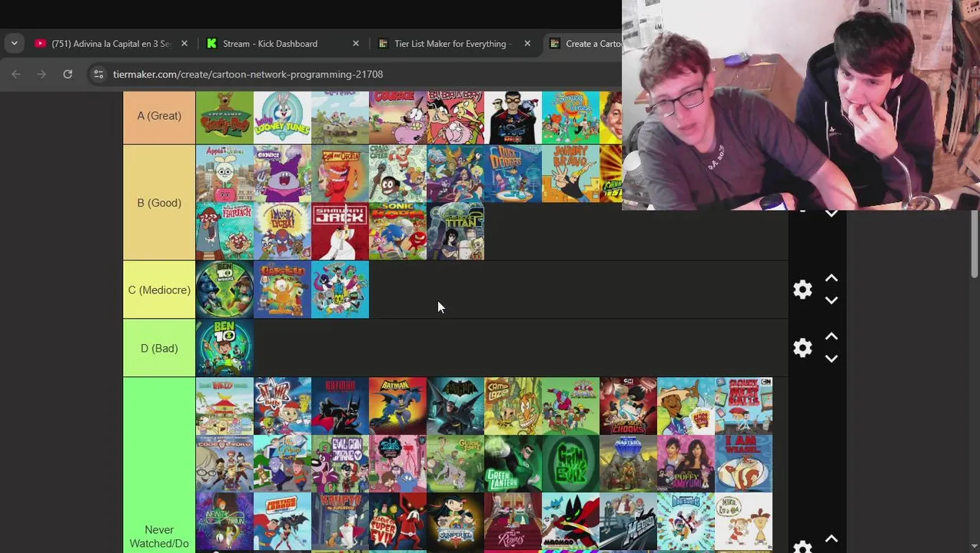The width and height of the screenshot is (980, 553).
Task: Select the Green Lantern thumbnail
Action: click(513, 463)
